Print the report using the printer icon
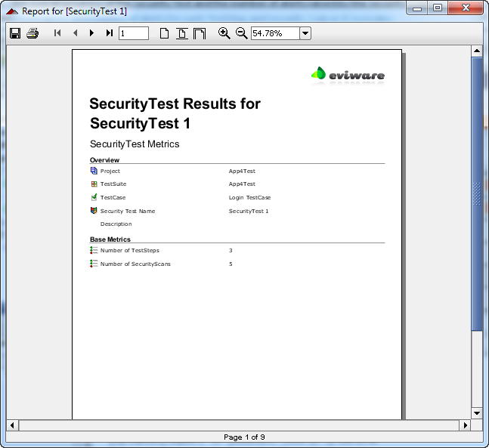The width and height of the screenshot is (489, 448). tap(32, 33)
